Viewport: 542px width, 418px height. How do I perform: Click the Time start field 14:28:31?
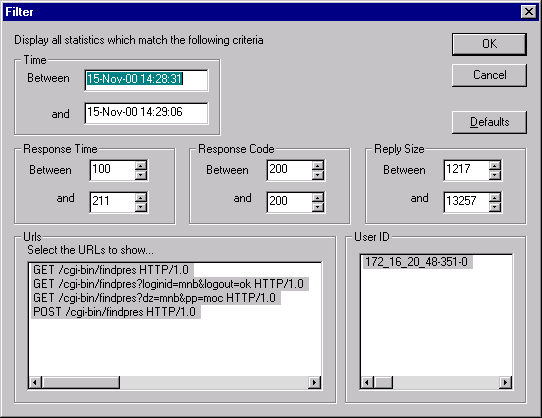click(x=146, y=80)
